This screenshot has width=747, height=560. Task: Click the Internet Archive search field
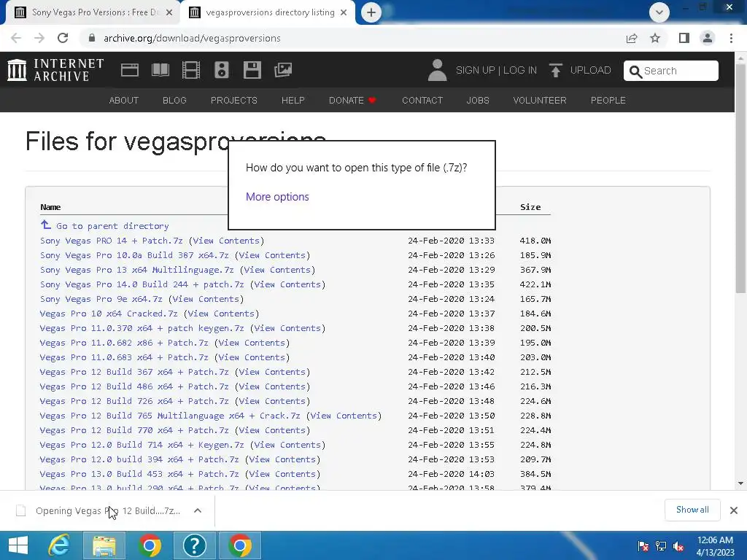tap(671, 71)
